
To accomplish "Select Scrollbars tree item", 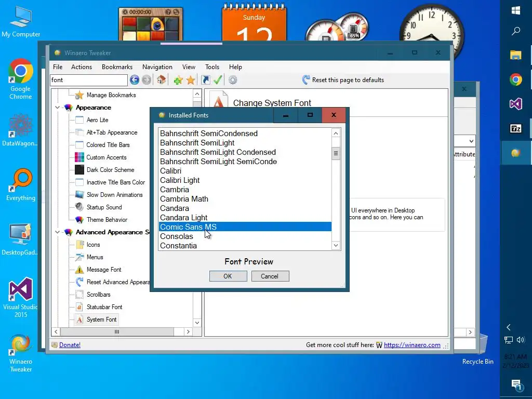I will point(98,295).
